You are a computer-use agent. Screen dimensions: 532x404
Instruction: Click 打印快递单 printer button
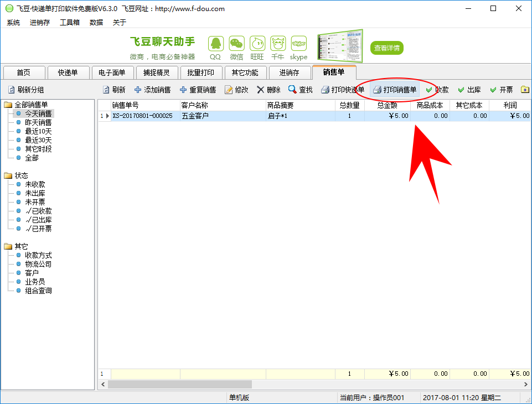343,90
